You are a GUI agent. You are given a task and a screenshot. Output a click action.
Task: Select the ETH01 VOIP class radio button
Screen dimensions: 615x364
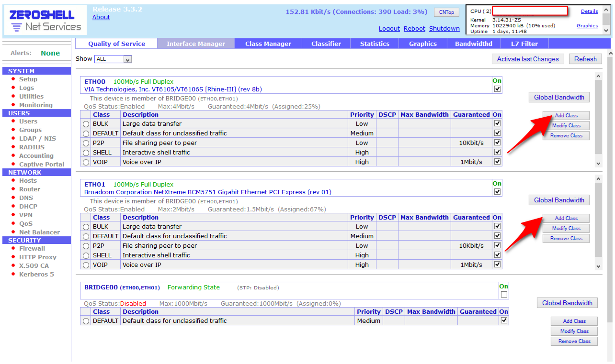point(86,265)
